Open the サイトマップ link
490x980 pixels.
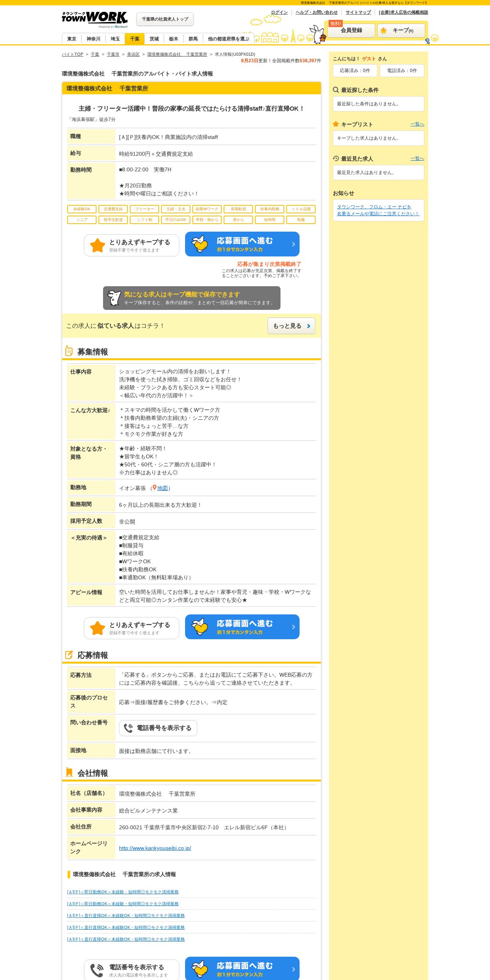(358, 12)
